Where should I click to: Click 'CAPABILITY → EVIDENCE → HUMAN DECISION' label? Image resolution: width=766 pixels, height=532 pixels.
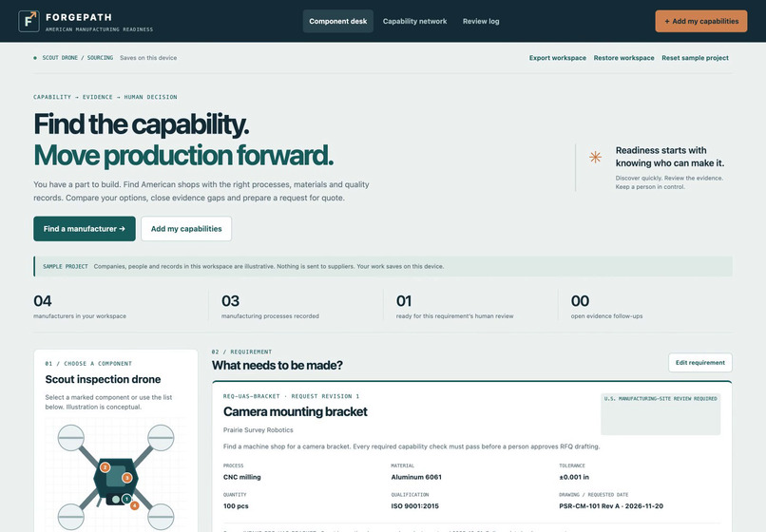105,97
